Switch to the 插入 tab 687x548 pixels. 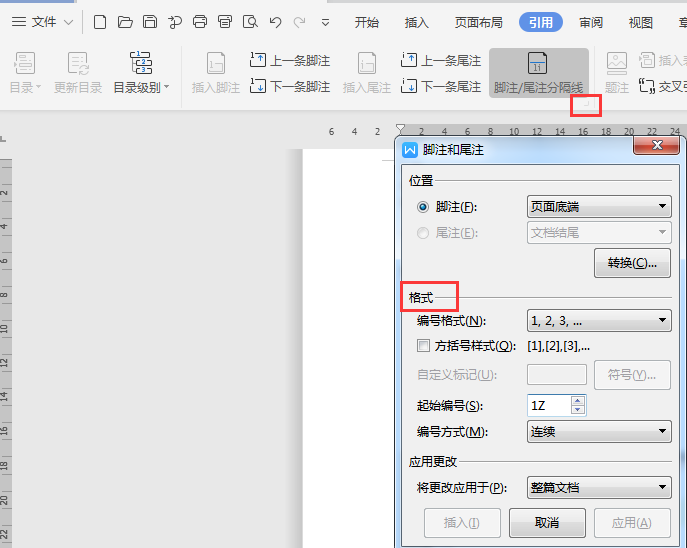pyautogui.click(x=417, y=22)
